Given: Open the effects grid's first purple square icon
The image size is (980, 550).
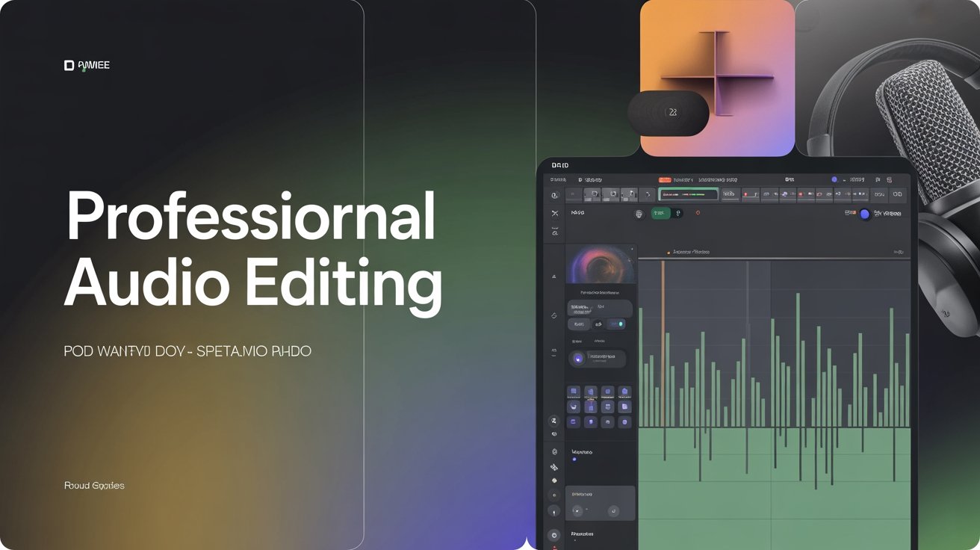Looking at the screenshot, I should click(573, 390).
